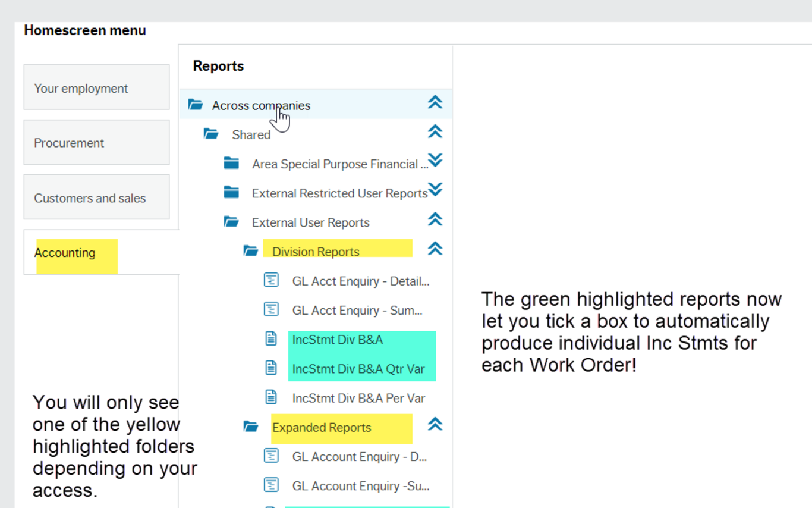The width and height of the screenshot is (812, 508).
Task: Click the GL Acct Enquiry - Sum report icon
Action: (x=271, y=309)
